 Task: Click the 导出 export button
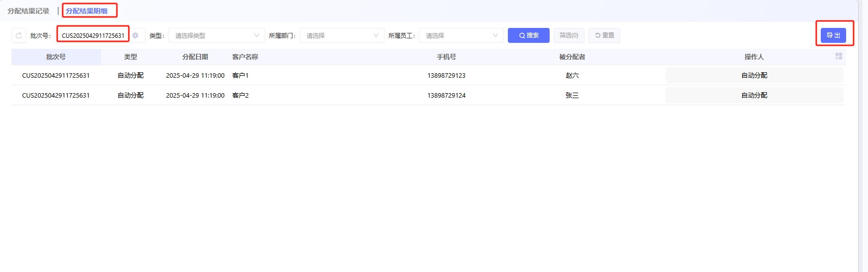click(833, 35)
